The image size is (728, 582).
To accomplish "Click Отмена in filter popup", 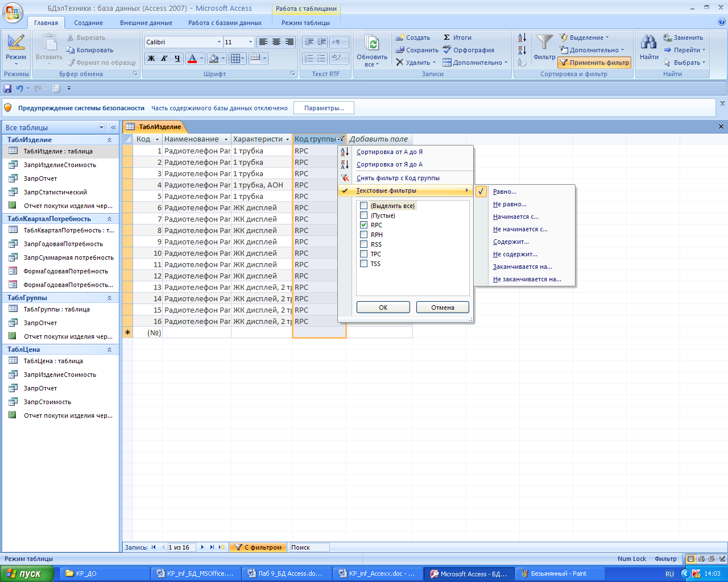I will point(442,307).
